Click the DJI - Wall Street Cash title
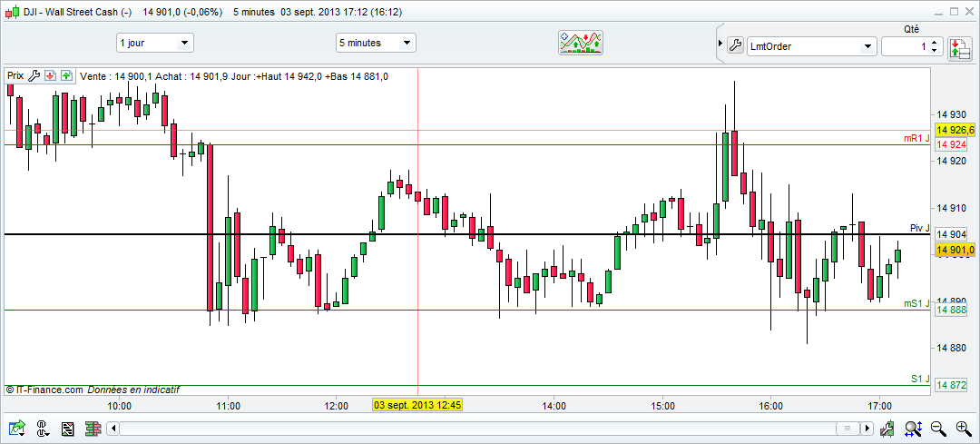 77,12
